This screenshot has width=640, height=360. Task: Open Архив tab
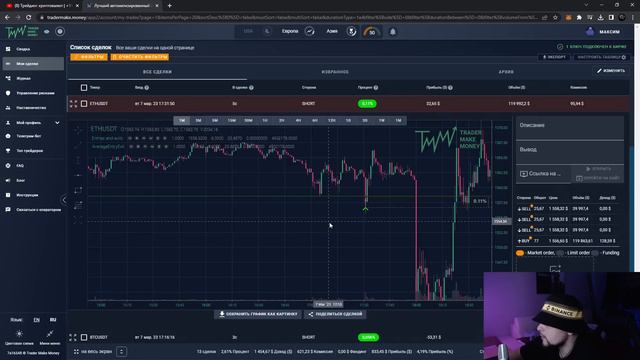click(x=506, y=72)
